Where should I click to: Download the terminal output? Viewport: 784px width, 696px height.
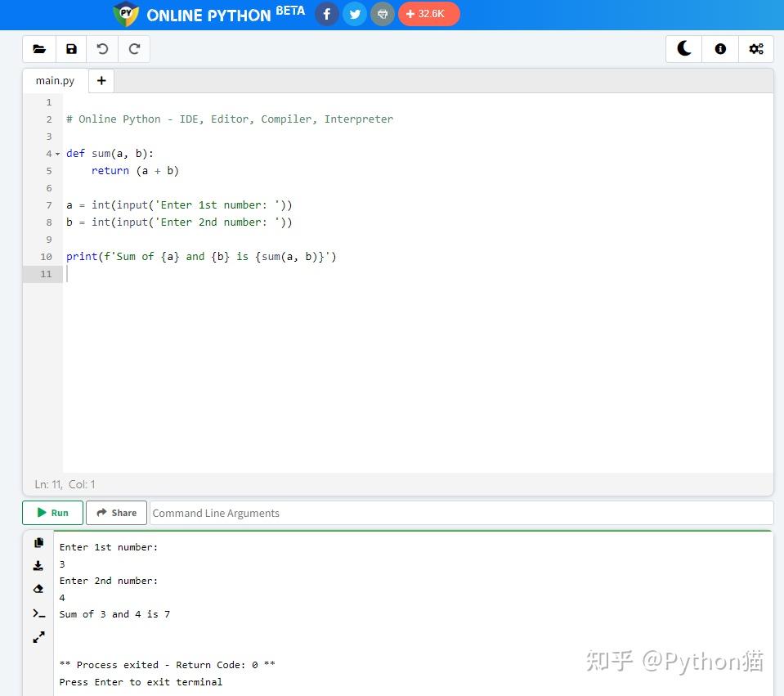tap(38, 565)
